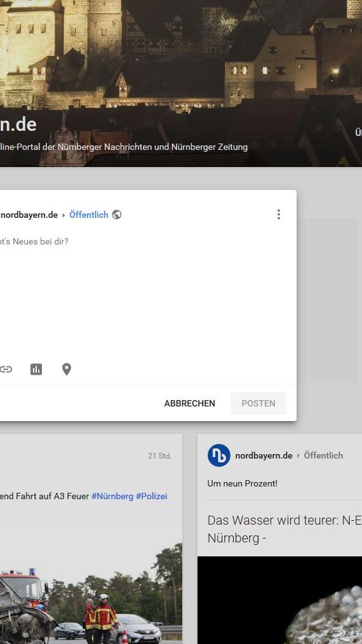
Task: Add a poll with the chart icon
Action: point(36,369)
